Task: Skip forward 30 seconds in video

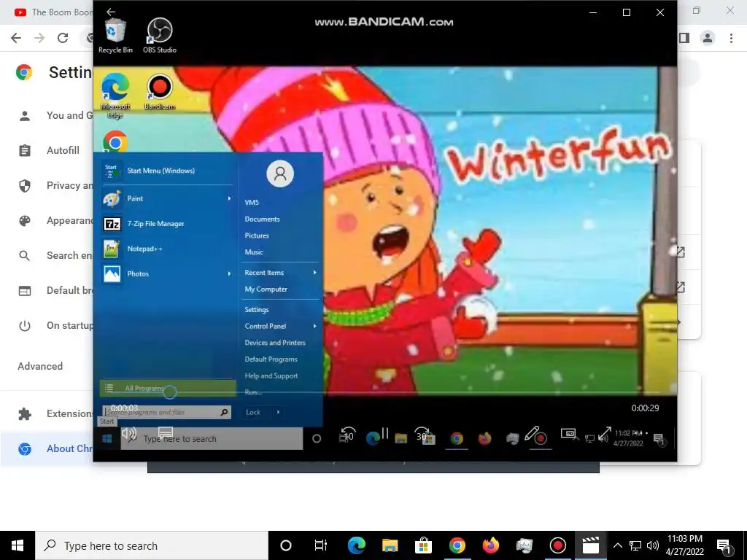Action: click(422, 434)
